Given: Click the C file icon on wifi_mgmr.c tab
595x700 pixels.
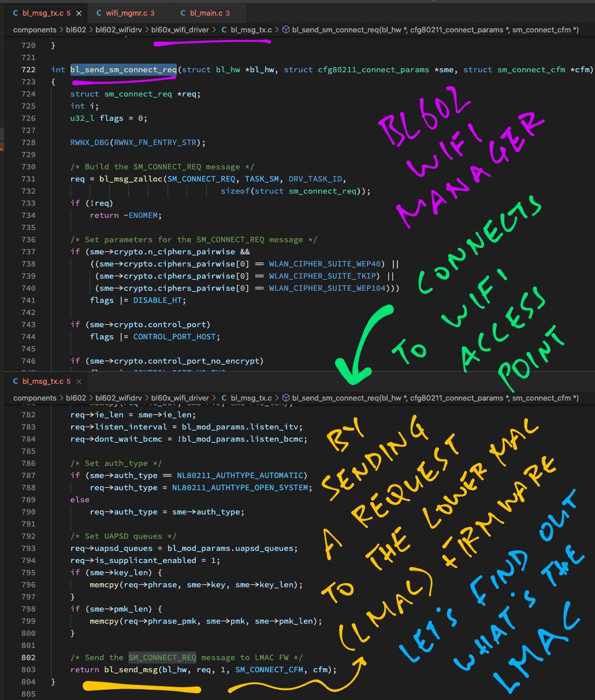Looking at the screenshot, I should coord(99,13).
